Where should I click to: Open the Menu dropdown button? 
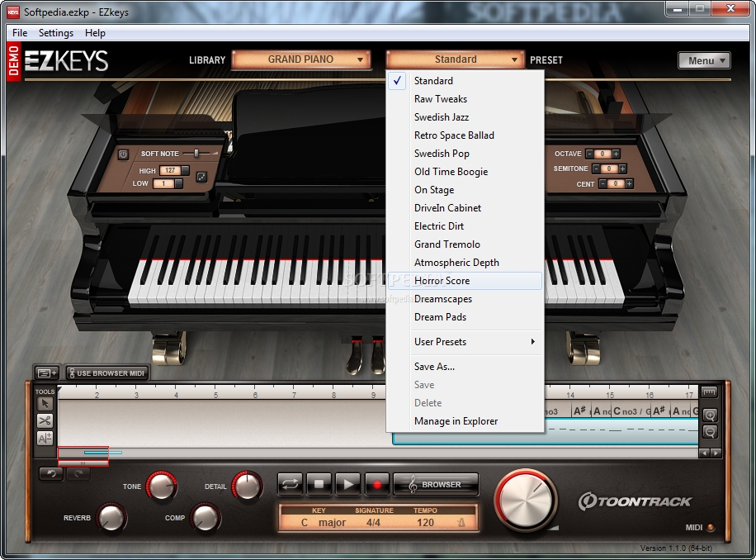coord(704,60)
